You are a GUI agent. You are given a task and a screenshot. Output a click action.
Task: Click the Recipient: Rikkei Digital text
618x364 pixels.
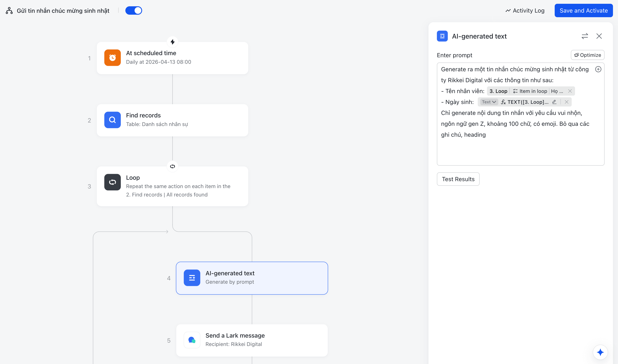tap(234, 344)
